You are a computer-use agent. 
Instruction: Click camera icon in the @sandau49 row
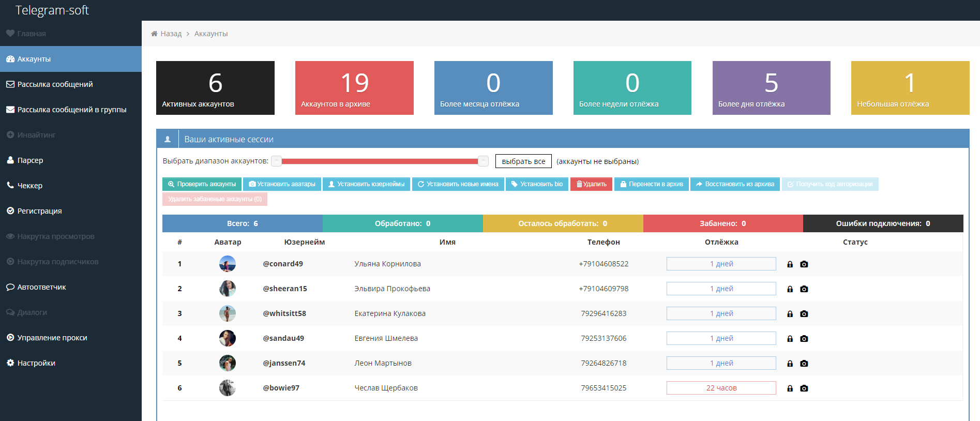pyautogui.click(x=804, y=339)
